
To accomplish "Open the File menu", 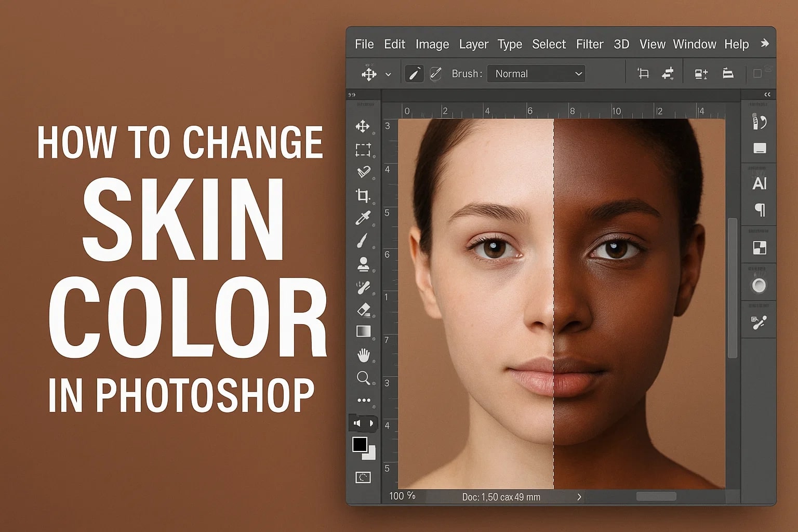I will (x=364, y=44).
